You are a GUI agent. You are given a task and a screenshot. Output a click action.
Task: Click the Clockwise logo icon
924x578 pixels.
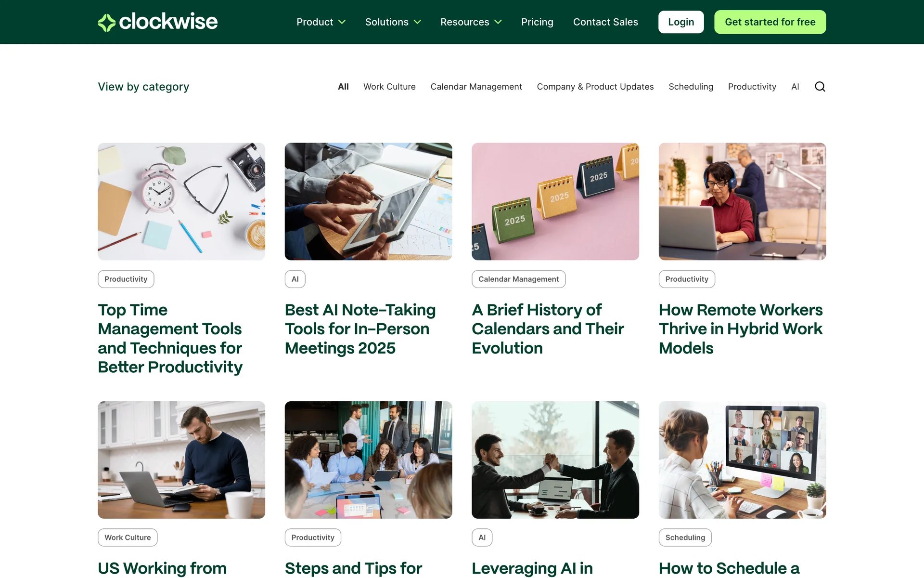[107, 22]
